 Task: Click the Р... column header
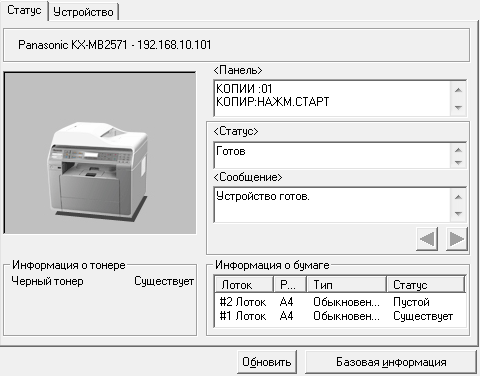coord(290,285)
